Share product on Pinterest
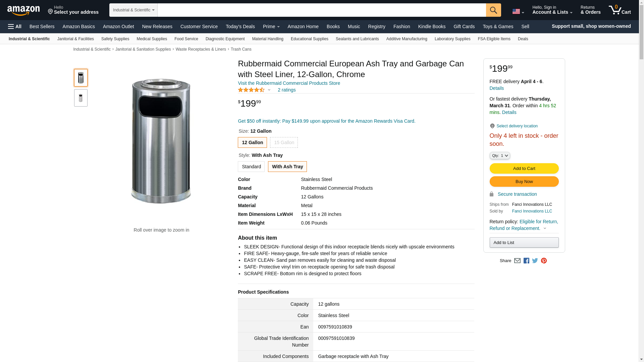The width and height of the screenshot is (644, 362). click(544, 261)
